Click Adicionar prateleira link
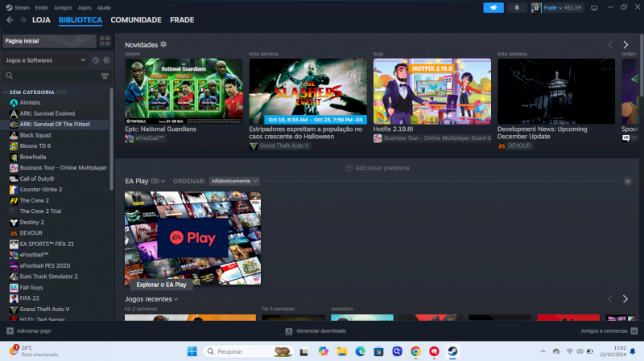This screenshot has width=644, height=361. [x=378, y=167]
